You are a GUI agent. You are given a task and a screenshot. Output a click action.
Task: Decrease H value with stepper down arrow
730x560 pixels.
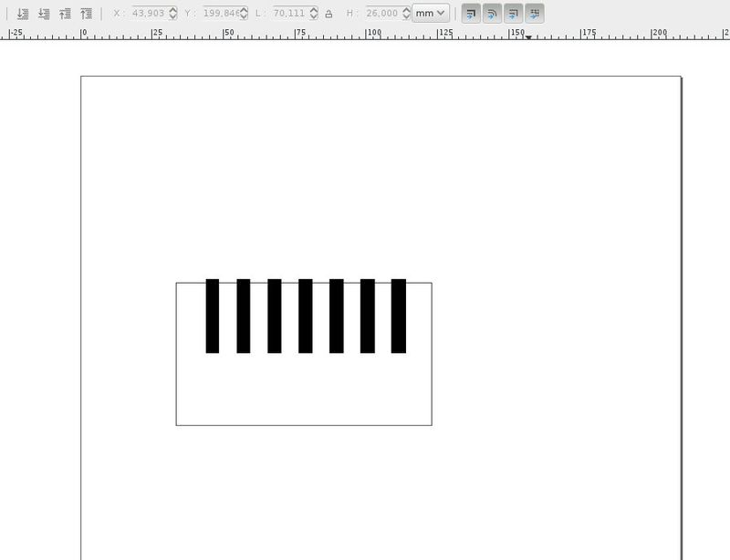coord(406,16)
